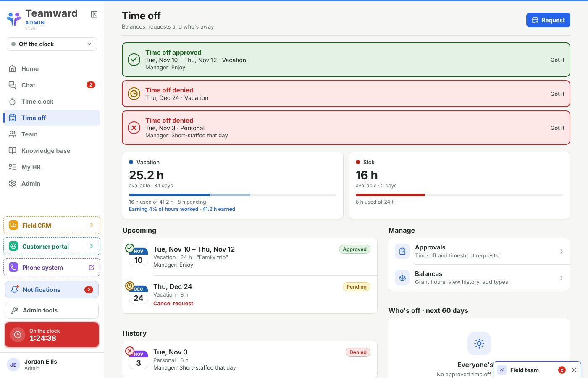Open Time clock in the sidebar
The height and width of the screenshot is (378, 588).
click(52, 102)
